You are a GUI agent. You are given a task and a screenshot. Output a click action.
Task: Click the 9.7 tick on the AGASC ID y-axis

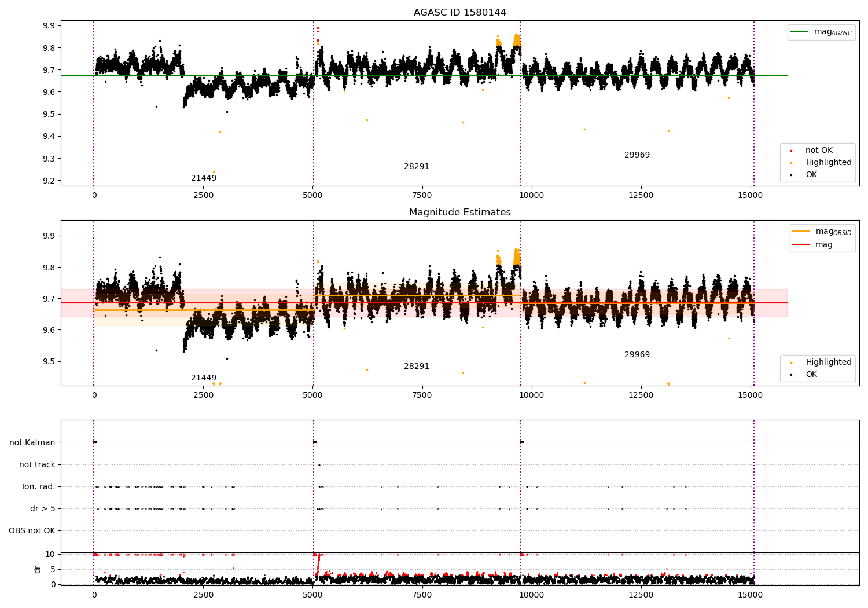click(x=49, y=70)
